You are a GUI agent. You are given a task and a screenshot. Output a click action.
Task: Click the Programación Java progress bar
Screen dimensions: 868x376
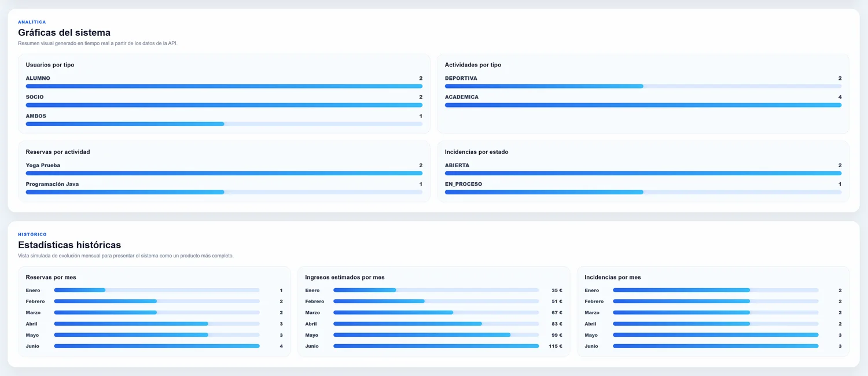(x=224, y=192)
